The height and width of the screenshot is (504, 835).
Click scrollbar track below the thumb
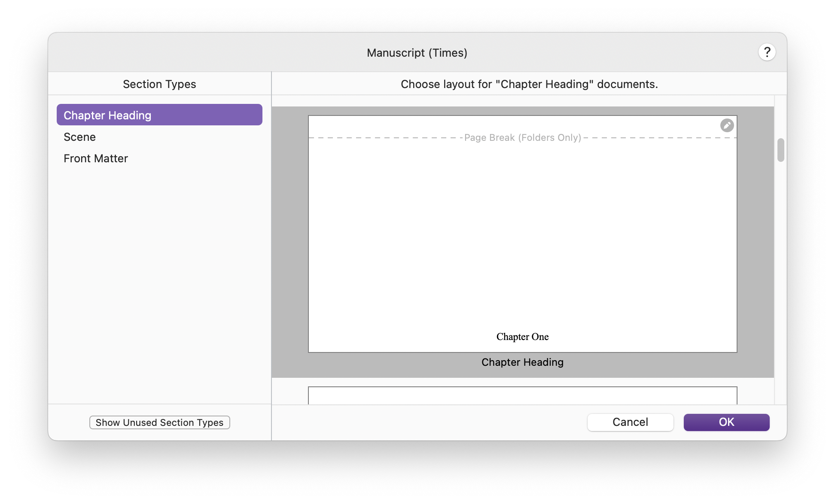(780, 279)
